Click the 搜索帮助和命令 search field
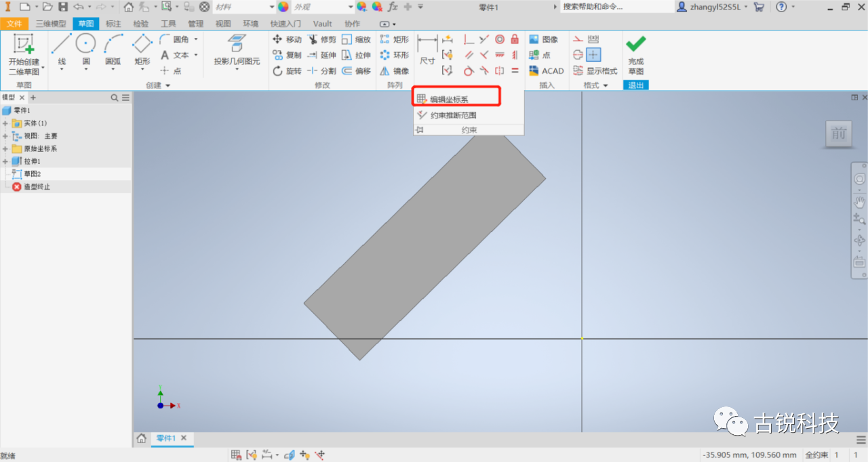The image size is (868, 462). tap(617, 7)
